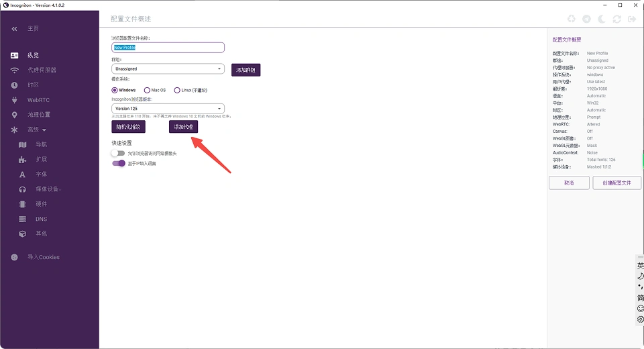Click the recycle icon in top bar
This screenshot has height=349, width=644.
pyautogui.click(x=572, y=19)
